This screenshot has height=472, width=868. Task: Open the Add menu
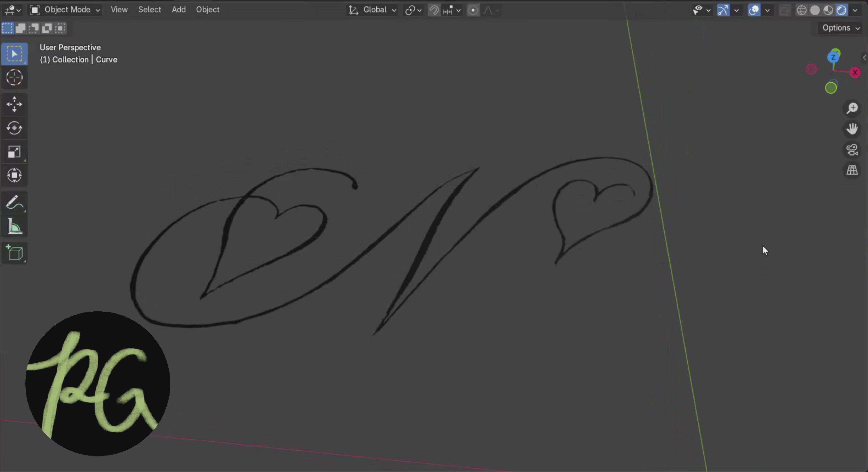tap(179, 10)
